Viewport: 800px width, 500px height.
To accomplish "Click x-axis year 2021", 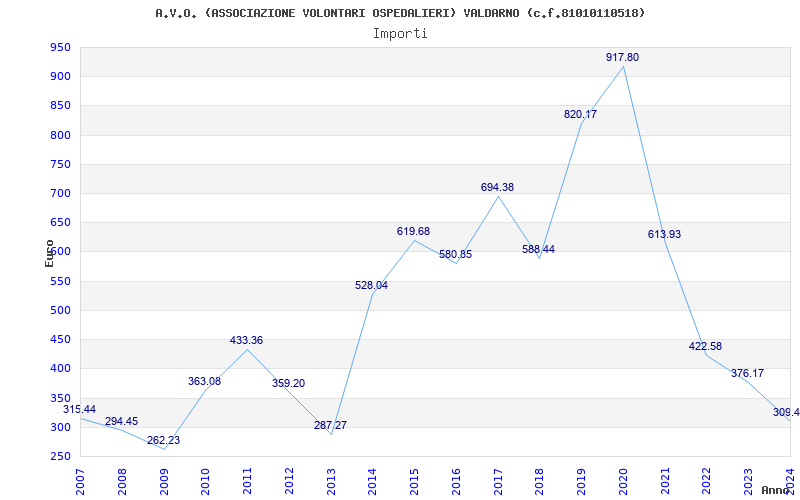I will pos(665,481).
